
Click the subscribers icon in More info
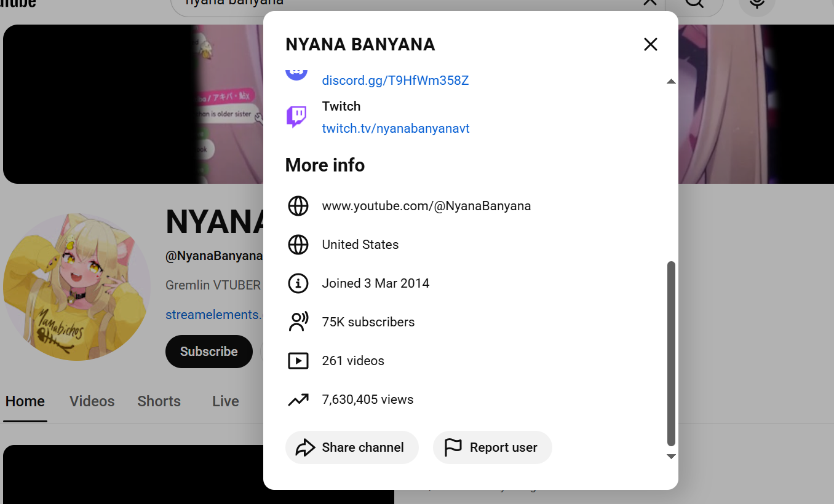coord(298,322)
